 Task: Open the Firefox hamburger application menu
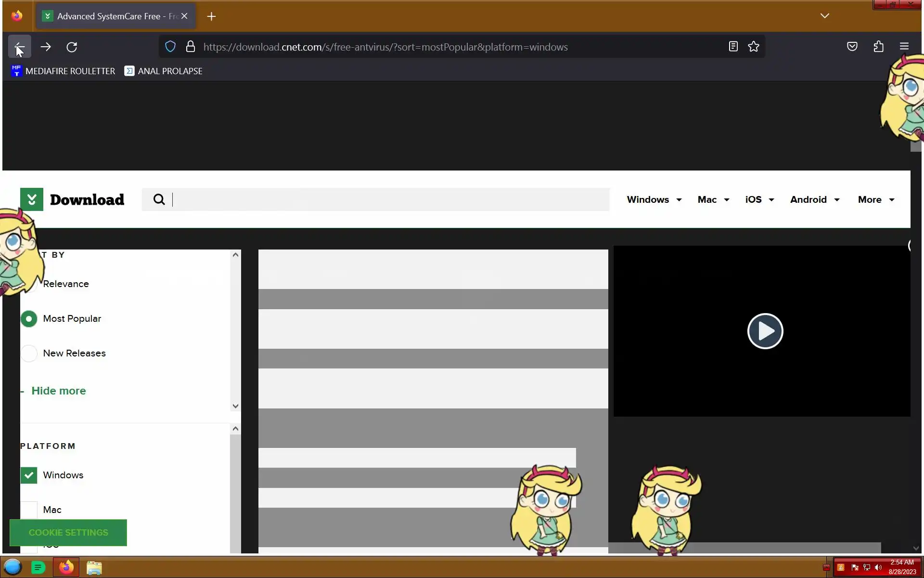click(904, 47)
